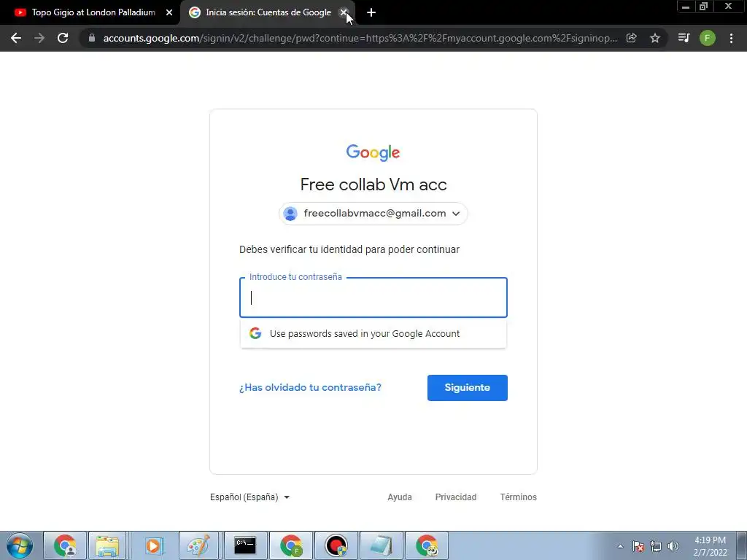
Task: Open the Windows Start menu orb
Action: [20, 545]
